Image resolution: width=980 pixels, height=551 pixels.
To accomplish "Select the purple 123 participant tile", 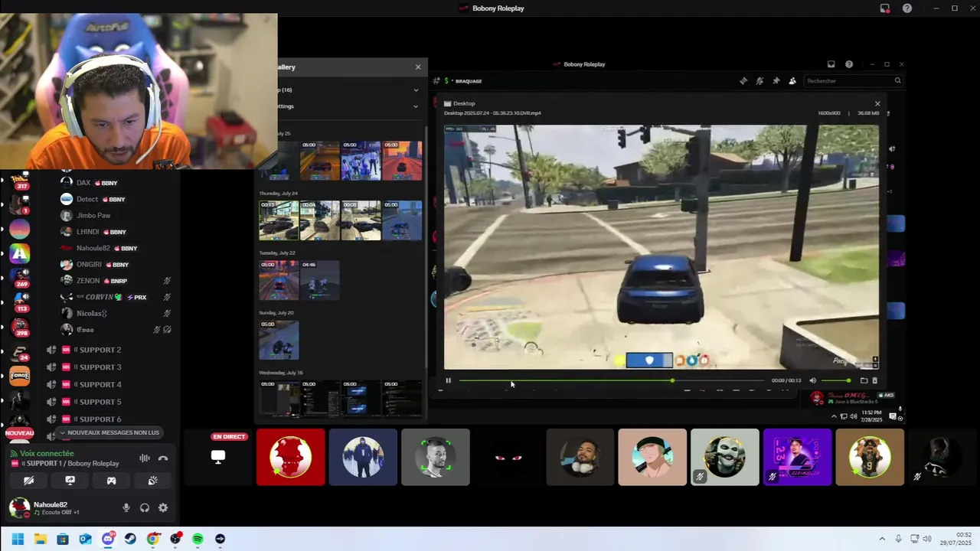I will point(797,457).
